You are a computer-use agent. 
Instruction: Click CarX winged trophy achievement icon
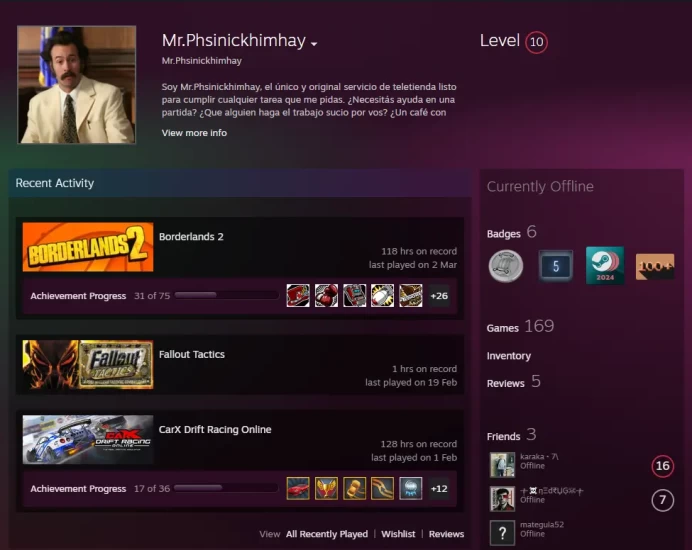point(326,489)
